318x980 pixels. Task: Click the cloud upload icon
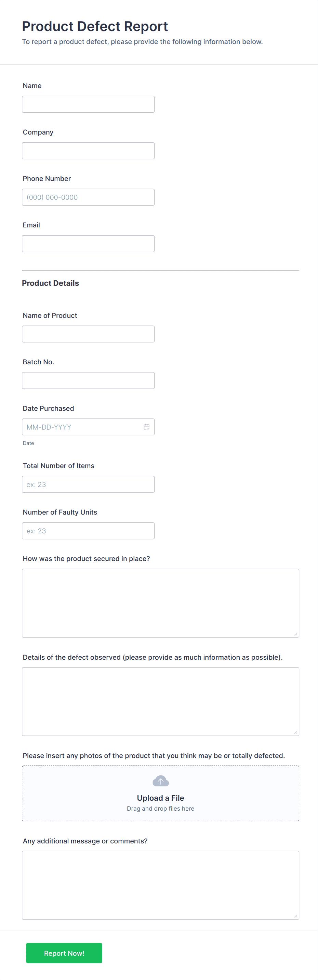pos(160,781)
